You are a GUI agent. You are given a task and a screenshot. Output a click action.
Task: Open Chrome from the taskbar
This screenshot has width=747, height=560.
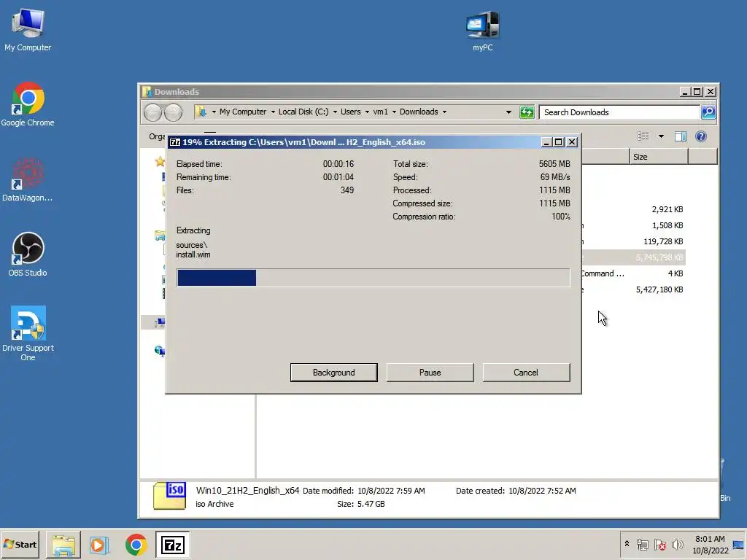pos(136,545)
